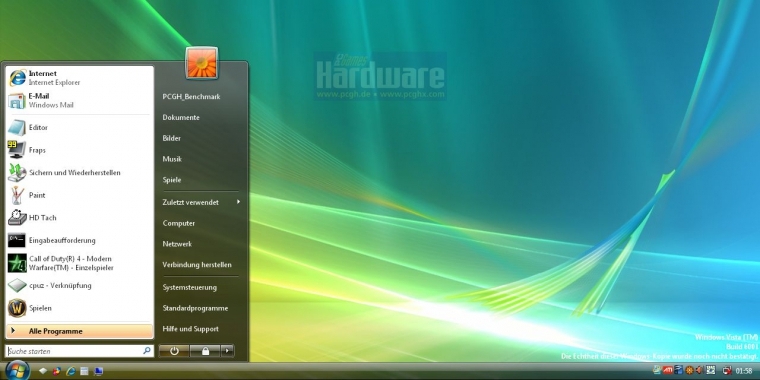Open Internet Explorer from Quick Launch
This screenshot has height=380, width=760.
click(x=71, y=371)
